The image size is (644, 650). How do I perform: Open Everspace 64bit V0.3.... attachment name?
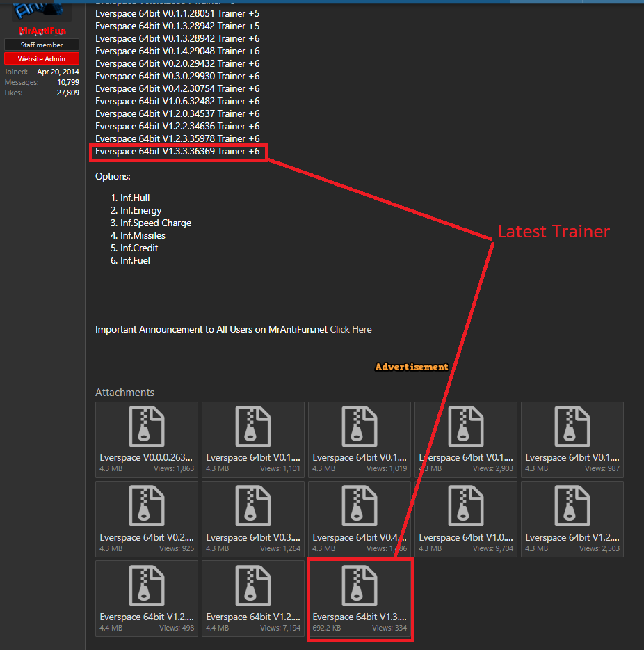[x=253, y=538]
